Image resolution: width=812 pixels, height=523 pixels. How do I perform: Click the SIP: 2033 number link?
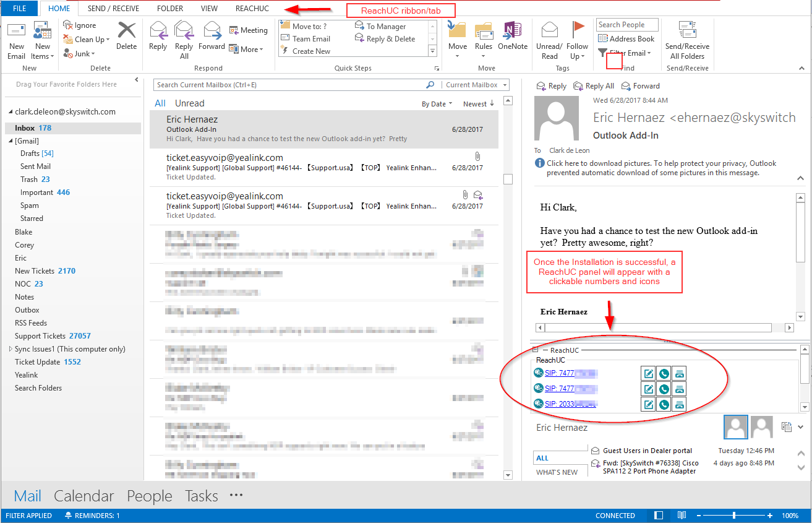[x=570, y=404]
